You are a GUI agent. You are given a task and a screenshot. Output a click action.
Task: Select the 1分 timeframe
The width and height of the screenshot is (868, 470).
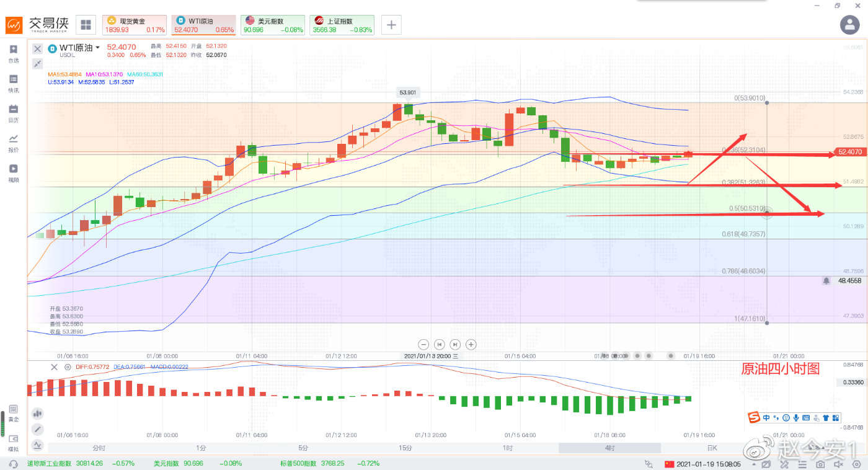pyautogui.click(x=201, y=448)
